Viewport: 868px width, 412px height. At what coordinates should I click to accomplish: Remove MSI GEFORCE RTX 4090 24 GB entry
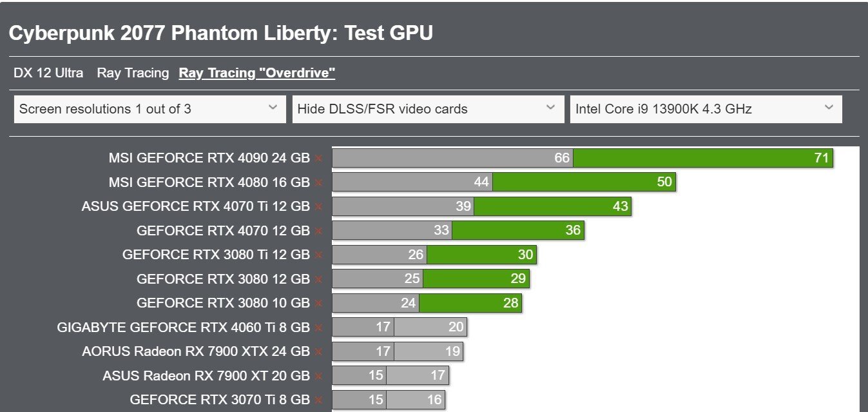click(318, 159)
